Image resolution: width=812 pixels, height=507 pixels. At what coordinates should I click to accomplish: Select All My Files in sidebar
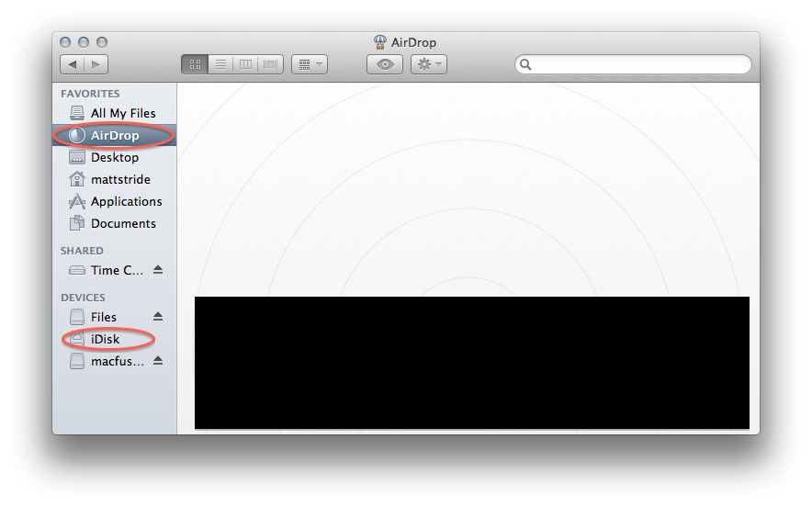115,113
